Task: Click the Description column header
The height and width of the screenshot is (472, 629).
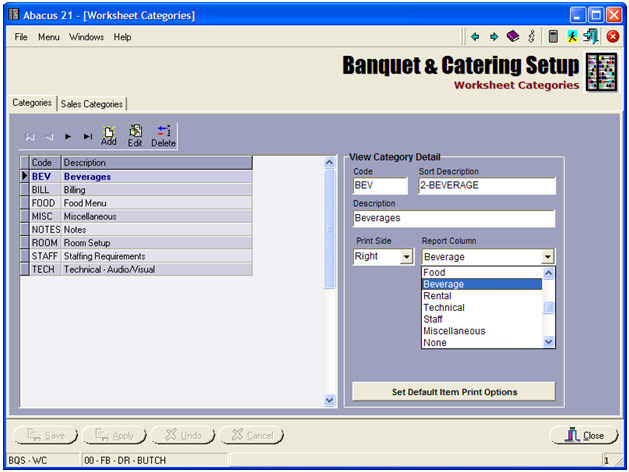Action: [157, 162]
